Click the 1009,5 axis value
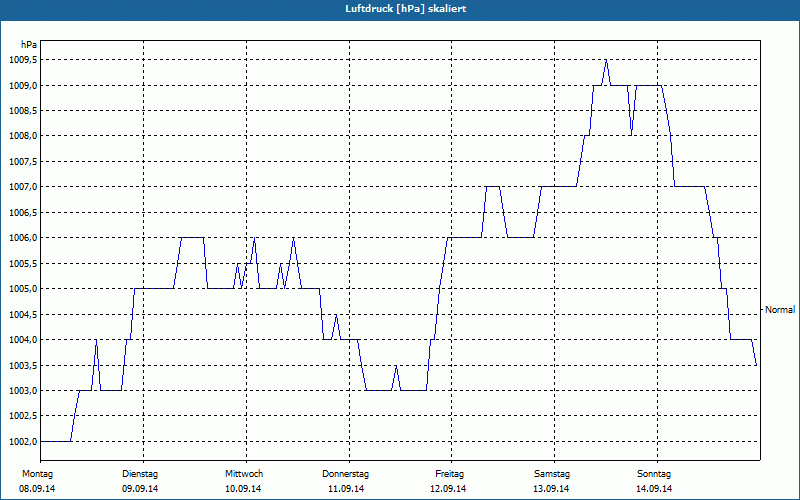 click(23, 60)
